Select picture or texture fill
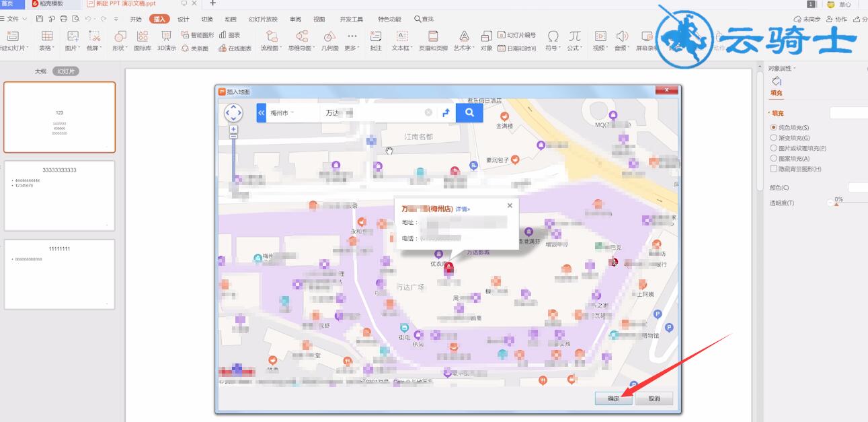 click(x=798, y=148)
